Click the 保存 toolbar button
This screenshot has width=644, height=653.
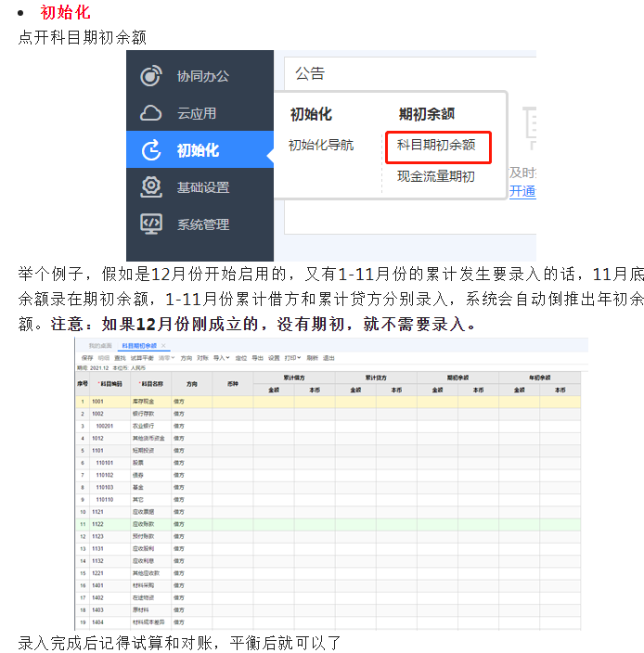[87, 358]
